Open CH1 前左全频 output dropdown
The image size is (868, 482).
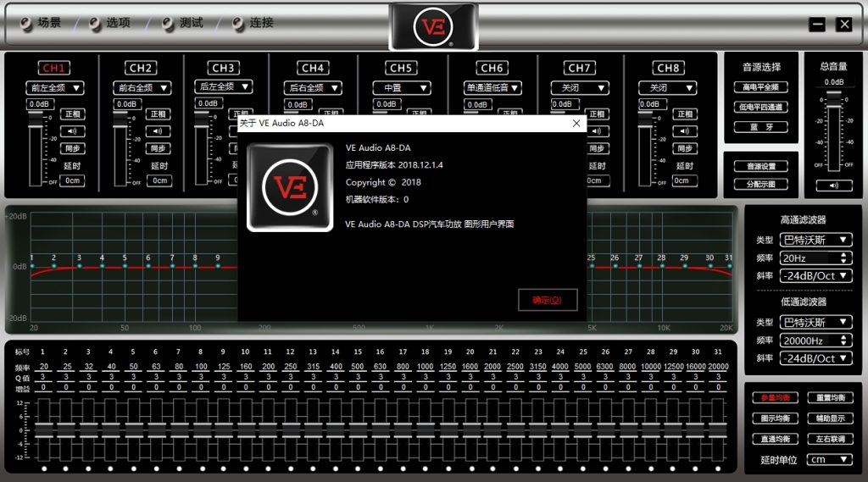[55, 87]
